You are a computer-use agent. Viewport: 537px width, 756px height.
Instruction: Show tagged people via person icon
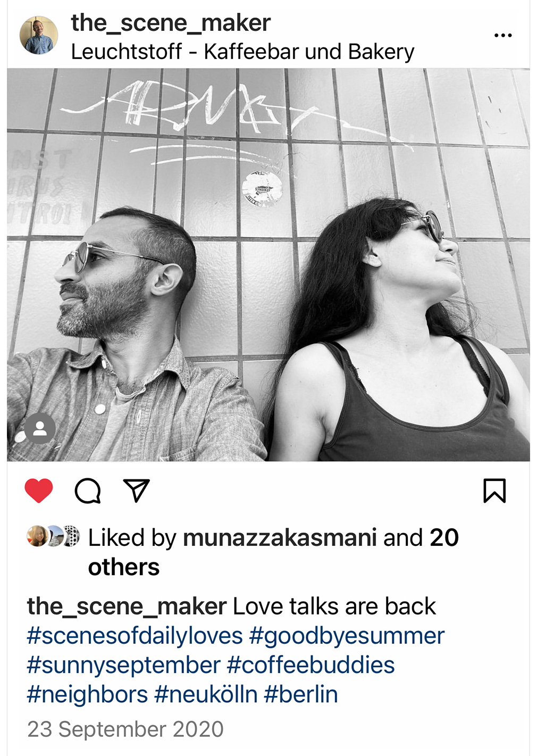coord(40,428)
